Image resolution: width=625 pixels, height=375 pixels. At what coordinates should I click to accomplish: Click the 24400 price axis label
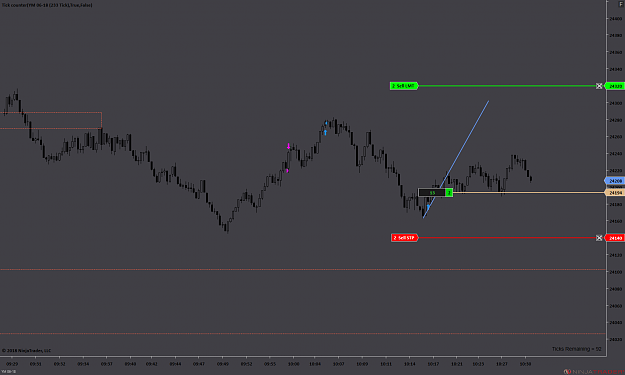pyautogui.click(x=615, y=19)
